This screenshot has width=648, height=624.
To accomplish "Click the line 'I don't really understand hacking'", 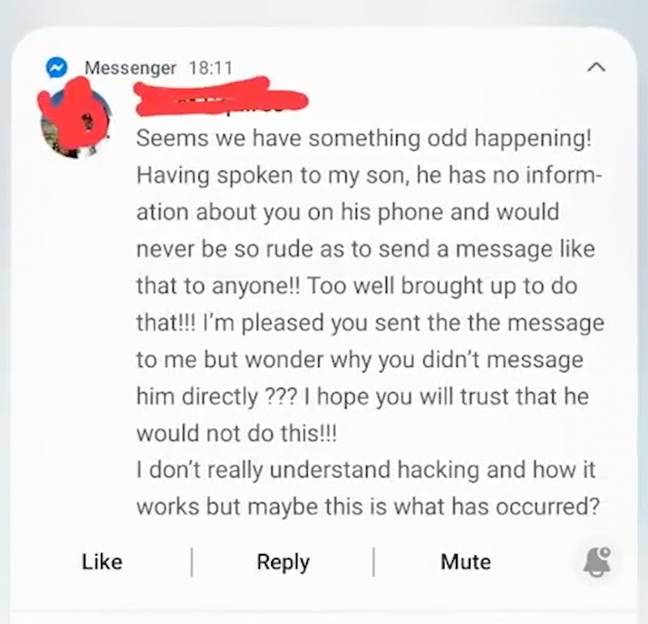I will tap(366, 470).
